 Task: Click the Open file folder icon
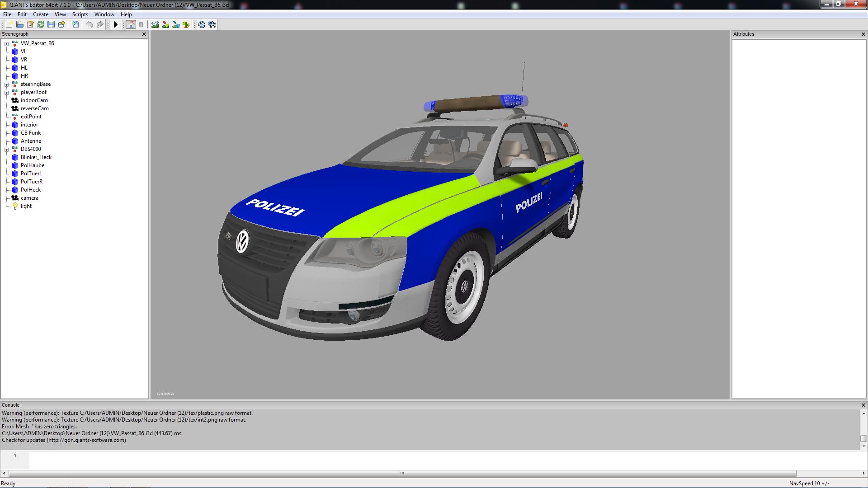point(19,24)
